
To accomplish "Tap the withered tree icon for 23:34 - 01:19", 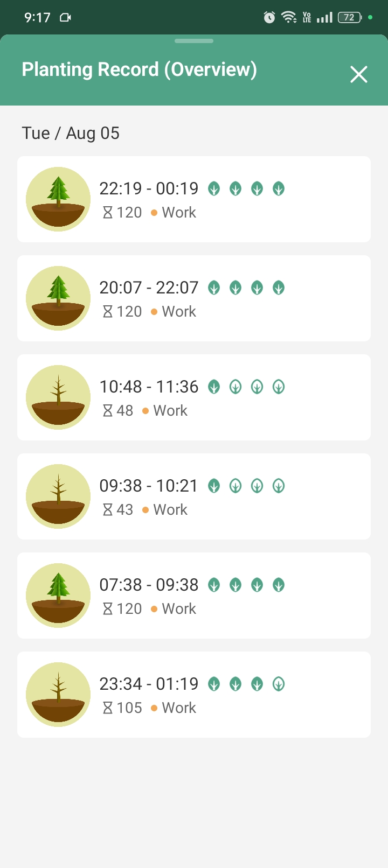I will coord(58,695).
